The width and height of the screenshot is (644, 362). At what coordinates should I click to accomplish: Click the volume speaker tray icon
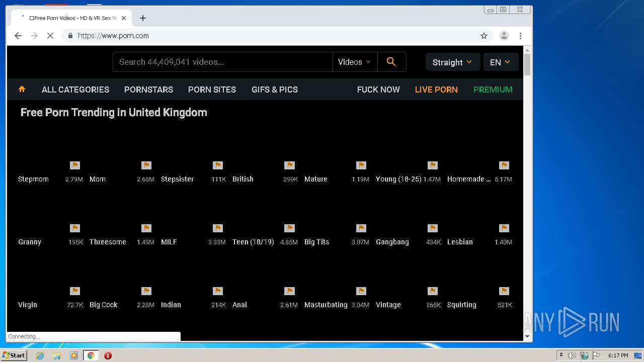(x=572, y=355)
